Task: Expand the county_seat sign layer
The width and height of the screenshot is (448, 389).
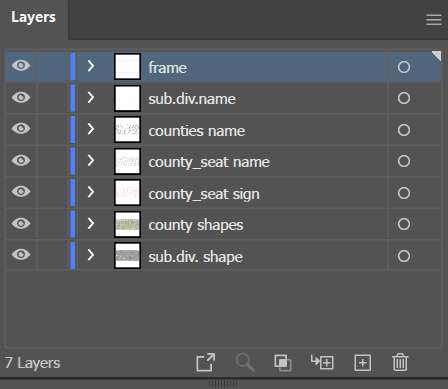Action: (91, 192)
